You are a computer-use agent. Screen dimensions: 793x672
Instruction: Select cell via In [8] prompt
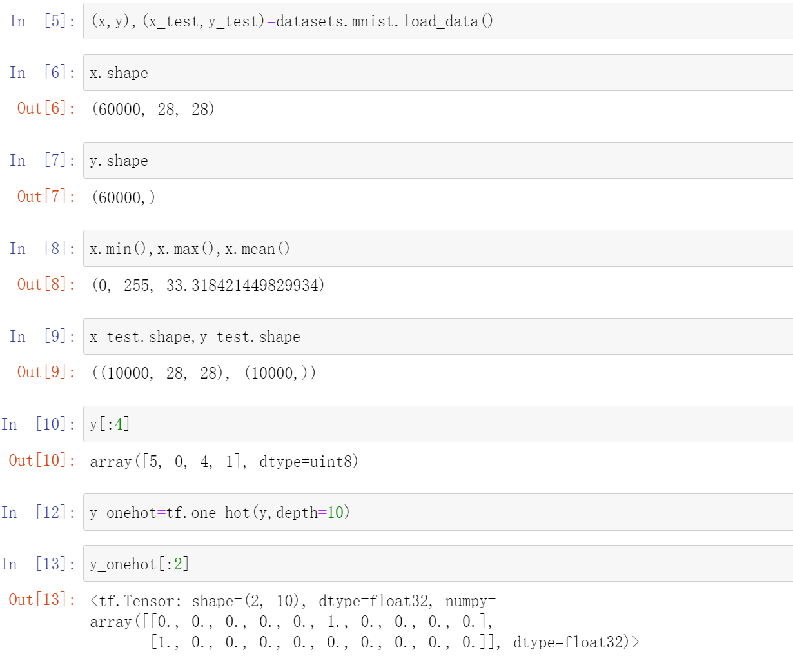click(43, 249)
